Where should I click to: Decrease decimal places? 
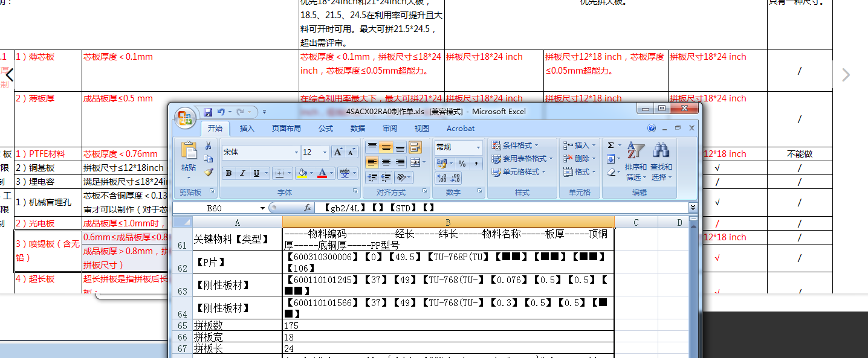click(x=456, y=177)
